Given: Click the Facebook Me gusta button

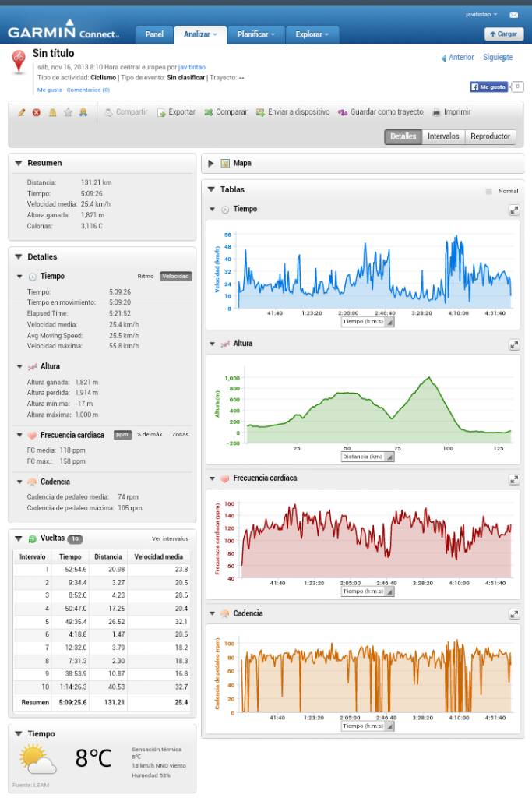Looking at the screenshot, I should [488, 87].
